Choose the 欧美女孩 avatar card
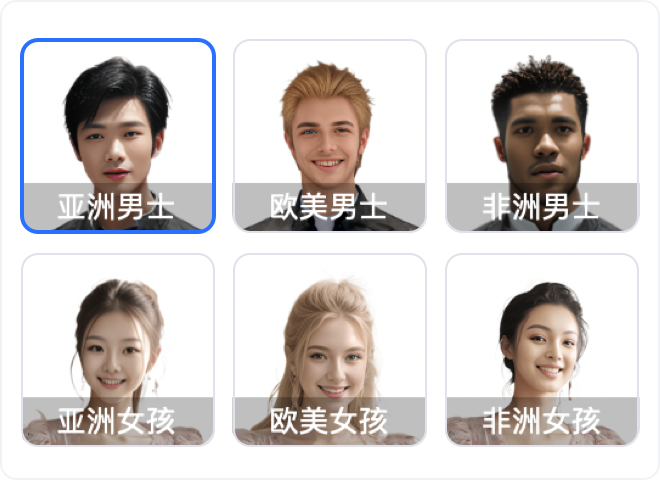Image resolution: width=660 pixels, height=480 pixels. 330,349
